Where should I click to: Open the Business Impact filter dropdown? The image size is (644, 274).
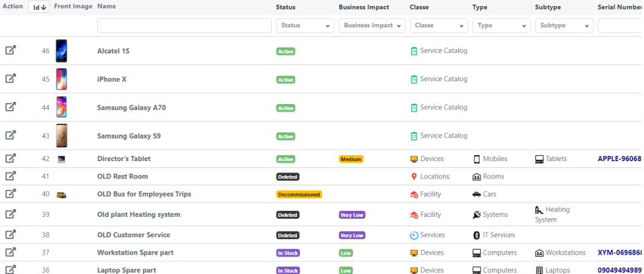372,26
